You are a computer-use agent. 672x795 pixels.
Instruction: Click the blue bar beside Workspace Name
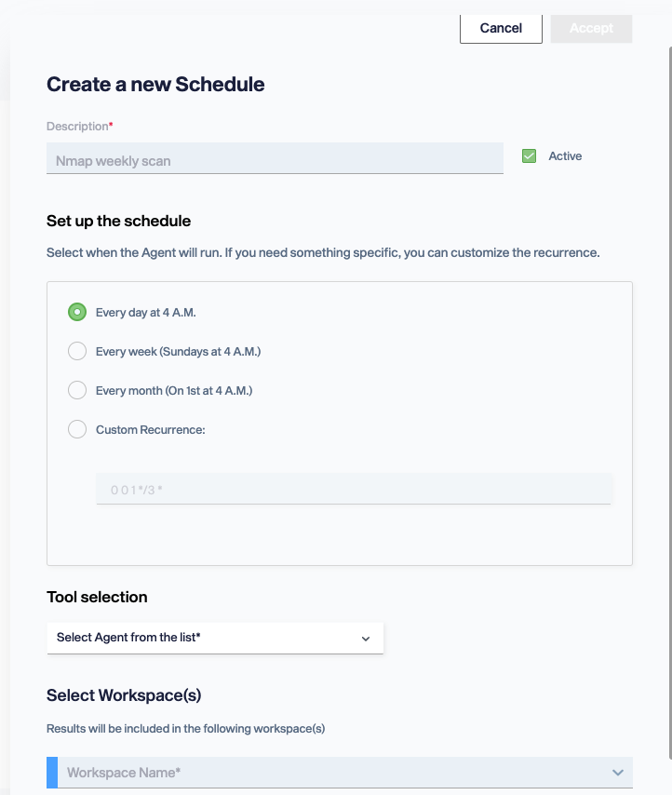(52, 773)
